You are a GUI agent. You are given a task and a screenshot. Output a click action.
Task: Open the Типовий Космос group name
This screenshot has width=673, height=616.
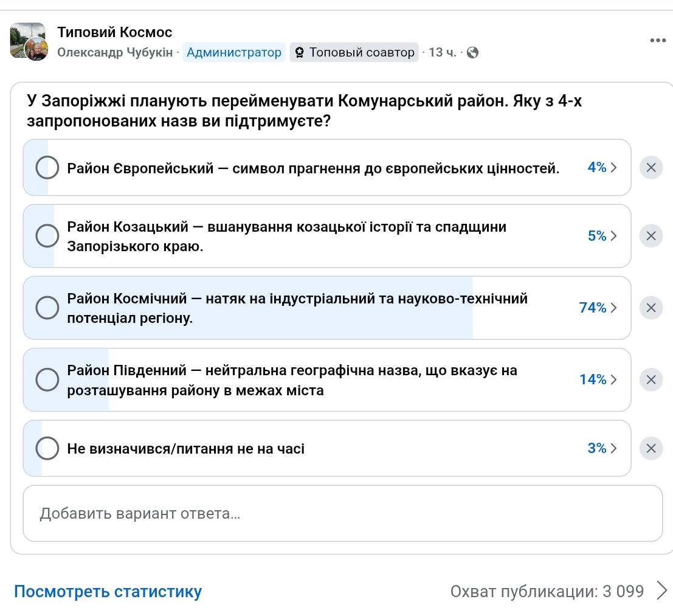115,32
